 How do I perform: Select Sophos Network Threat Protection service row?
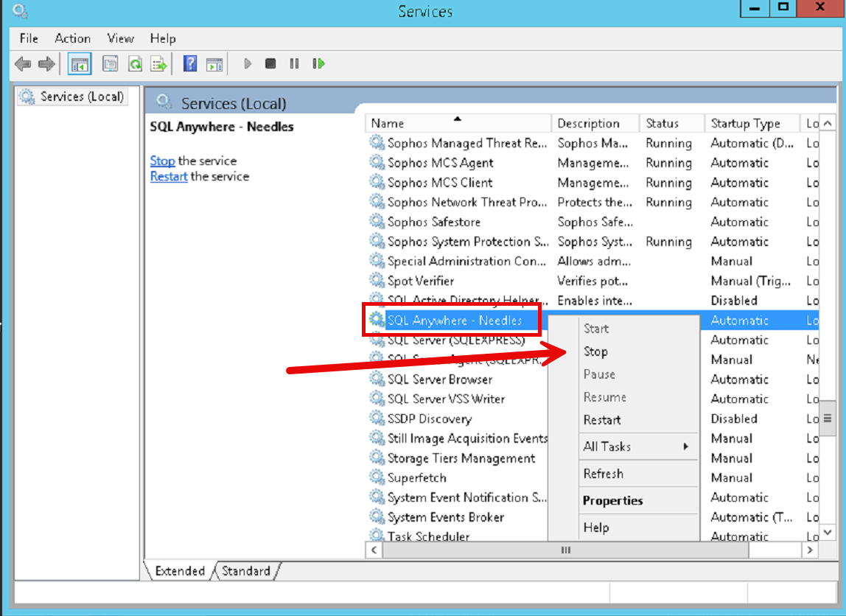coord(592,202)
